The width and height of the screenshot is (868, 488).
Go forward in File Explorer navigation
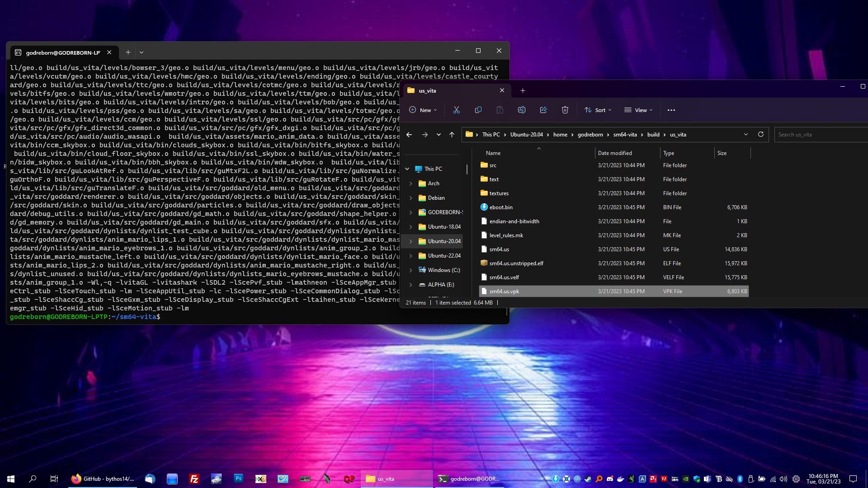point(425,135)
